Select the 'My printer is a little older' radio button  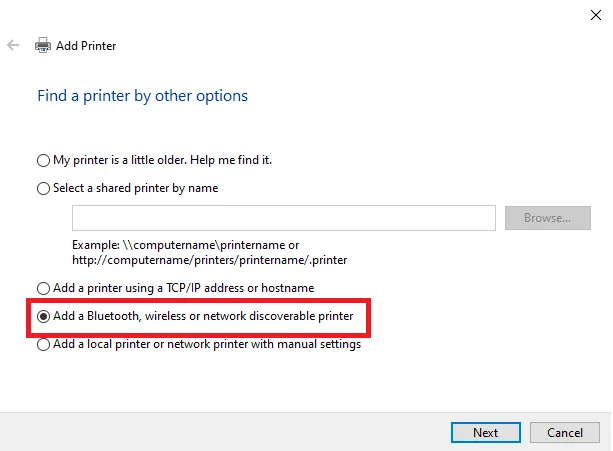(x=43, y=160)
